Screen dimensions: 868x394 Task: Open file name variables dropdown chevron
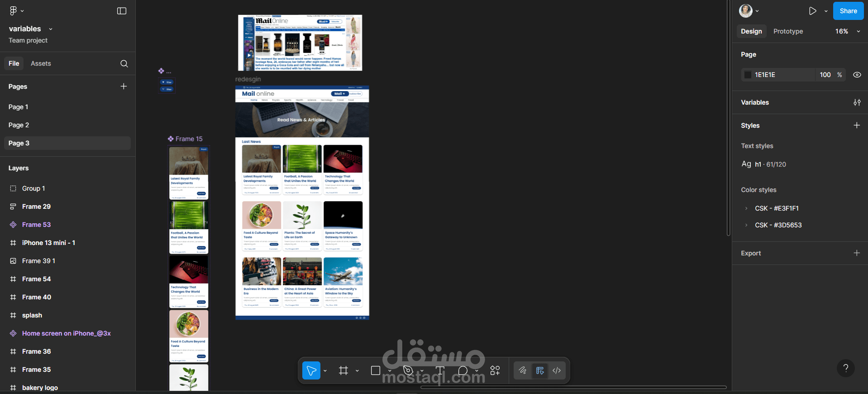51,29
